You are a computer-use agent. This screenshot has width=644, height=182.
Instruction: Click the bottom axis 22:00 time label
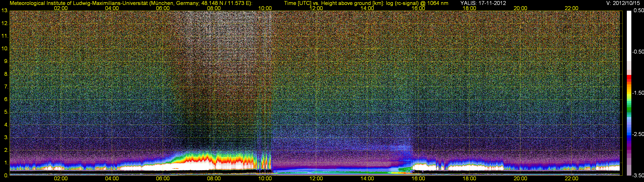571,179
